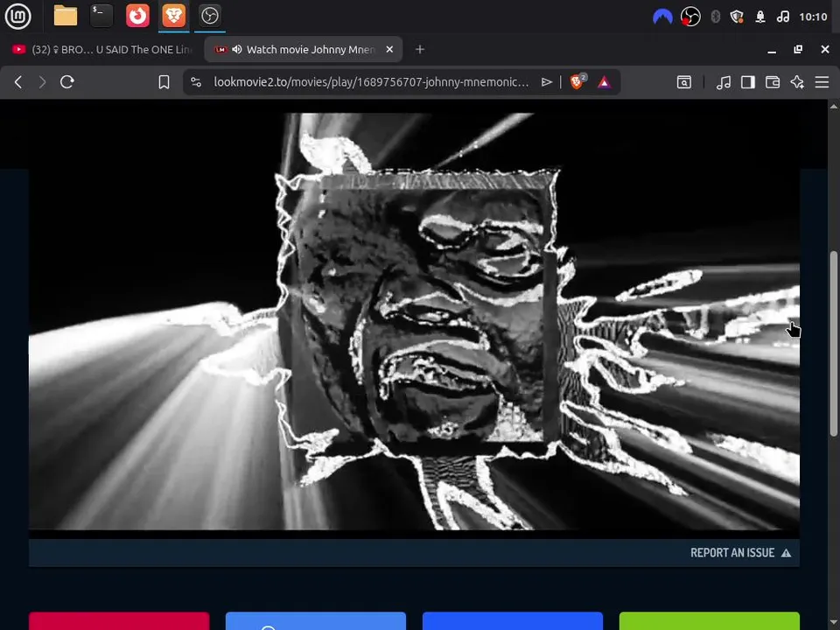Image resolution: width=840 pixels, height=630 pixels.
Task: Show the notifications bell
Action: pyautogui.click(x=760, y=17)
